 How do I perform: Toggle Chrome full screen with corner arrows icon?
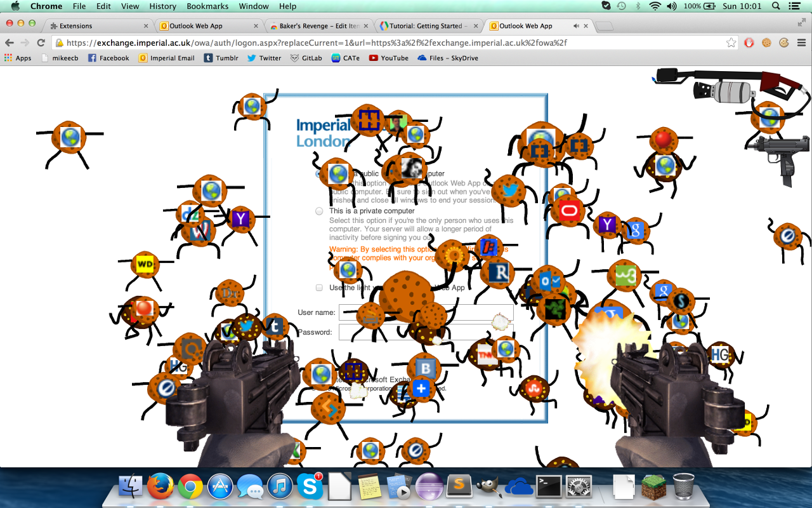coord(801,22)
